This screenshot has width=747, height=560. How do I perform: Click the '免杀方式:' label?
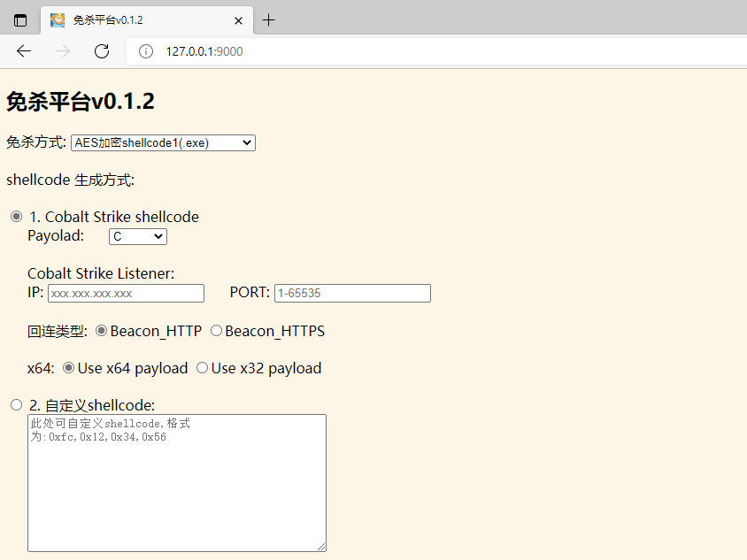(36, 142)
